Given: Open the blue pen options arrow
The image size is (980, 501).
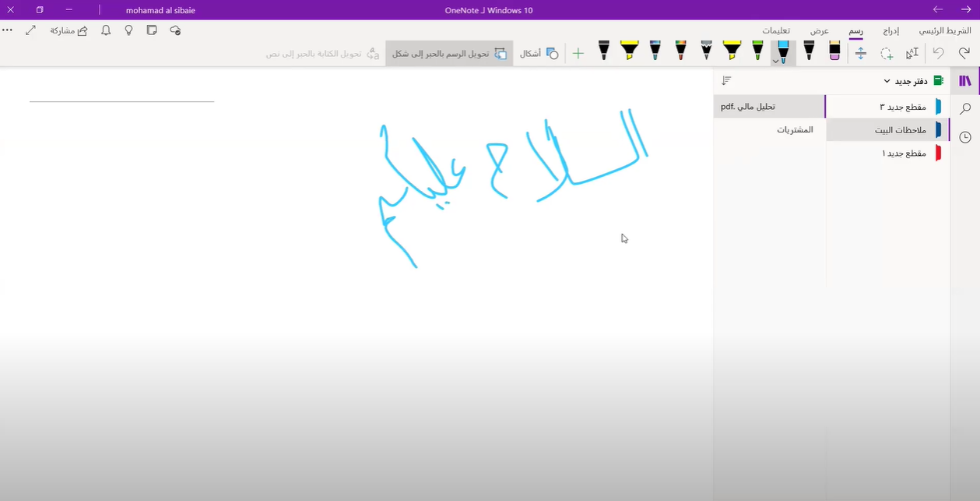Looking at the screenshot, I should point(775,61).
